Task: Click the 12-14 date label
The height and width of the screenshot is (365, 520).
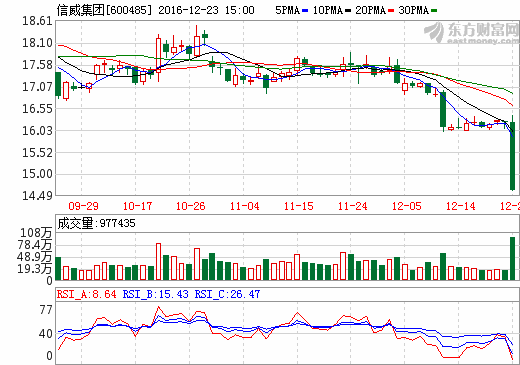Action: click(x=461, y=206)
